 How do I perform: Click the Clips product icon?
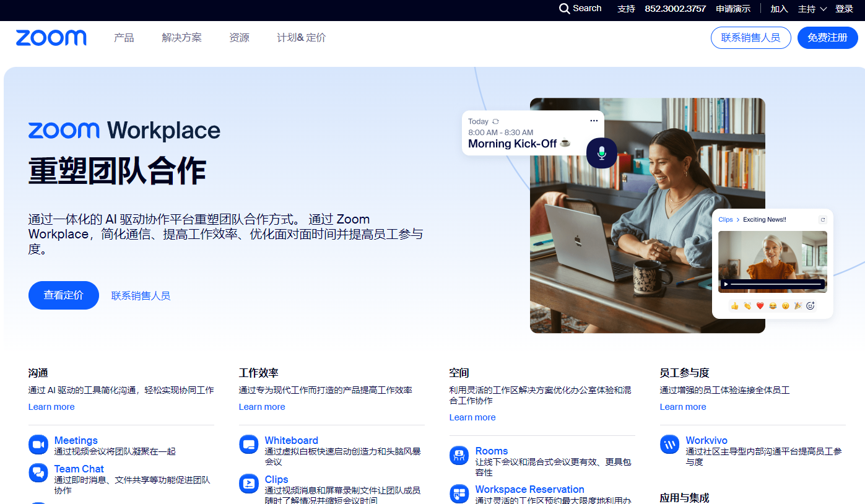(x=249, y=484)
